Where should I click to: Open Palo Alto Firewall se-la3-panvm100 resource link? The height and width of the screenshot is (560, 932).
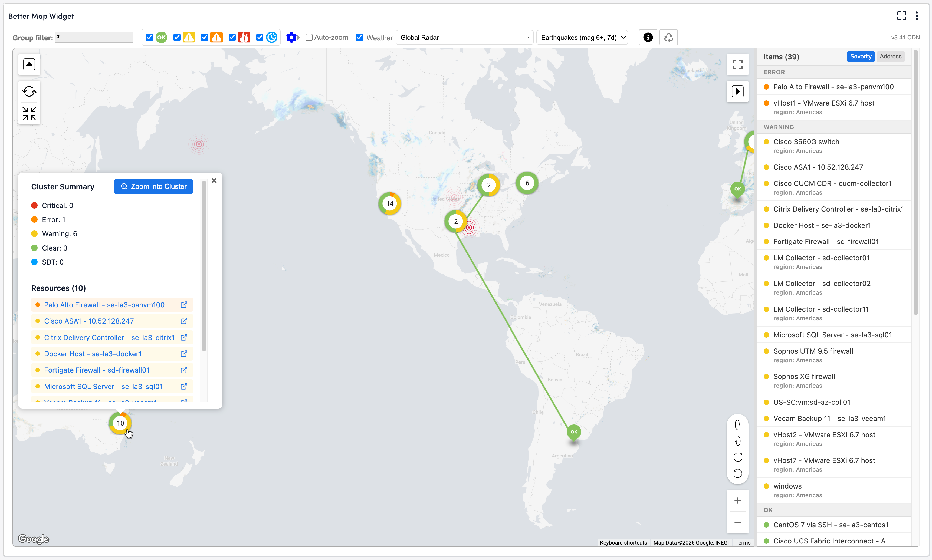(104, 305)
